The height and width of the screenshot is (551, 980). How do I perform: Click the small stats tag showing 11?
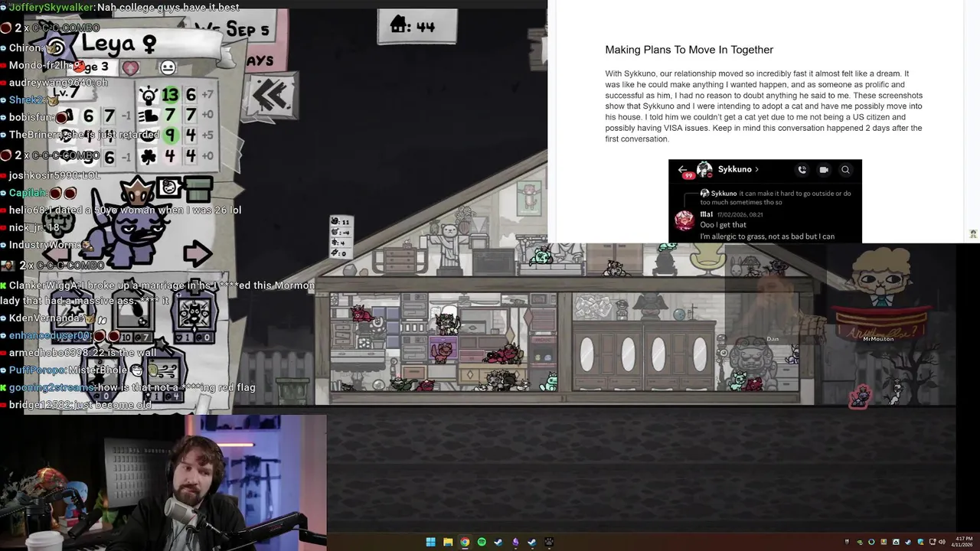(x=341, y=237)
